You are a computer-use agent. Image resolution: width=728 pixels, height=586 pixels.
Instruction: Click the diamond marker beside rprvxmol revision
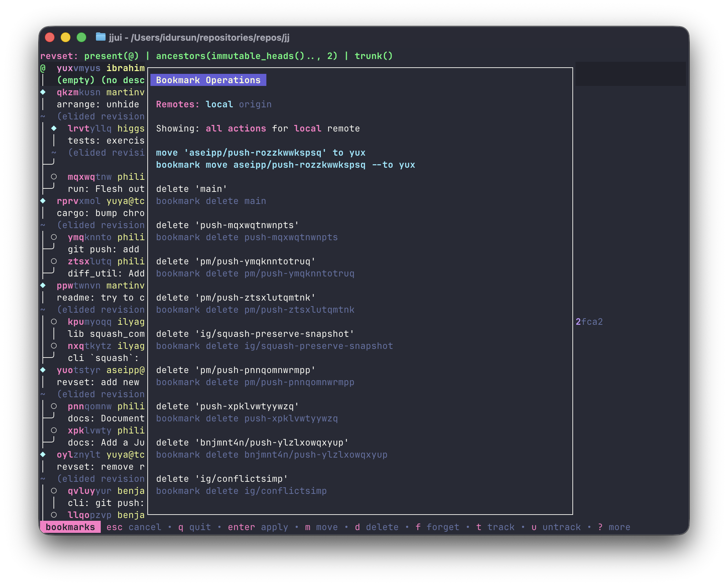pos(43,201)
